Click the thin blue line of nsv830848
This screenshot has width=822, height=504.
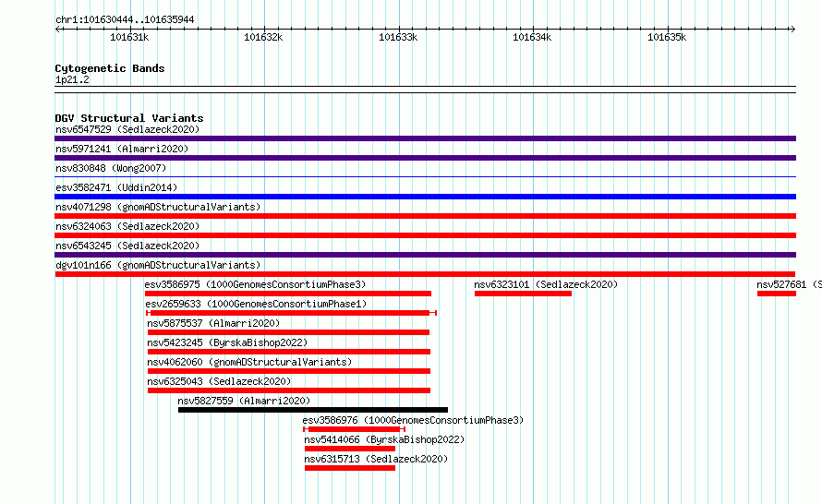(x=425, y=177)
